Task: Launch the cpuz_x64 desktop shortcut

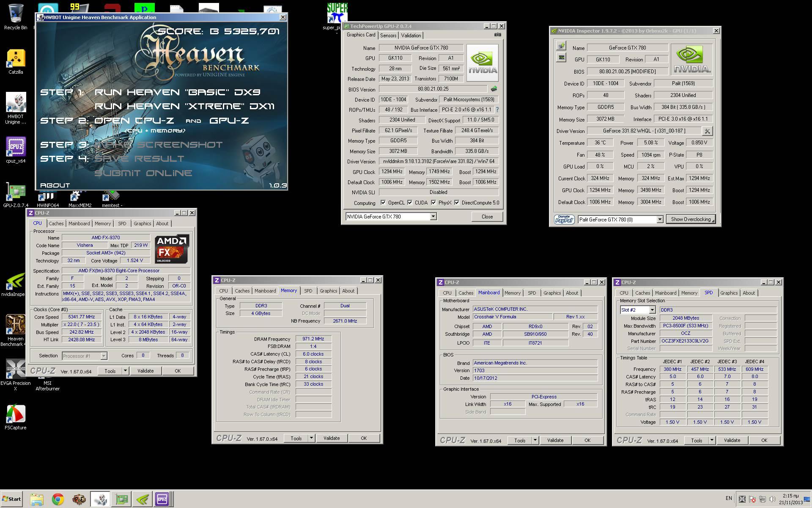Action: [16, 150]
